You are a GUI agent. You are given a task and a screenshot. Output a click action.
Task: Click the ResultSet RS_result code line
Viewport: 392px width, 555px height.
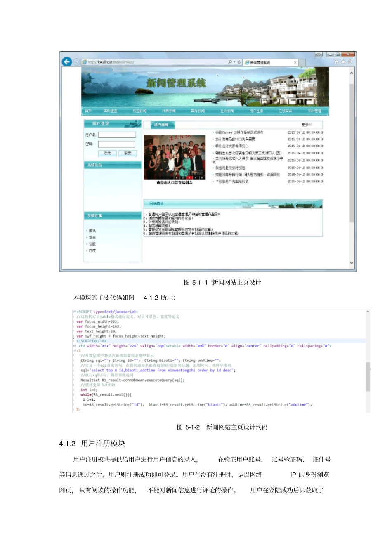(x=132, y=380)
